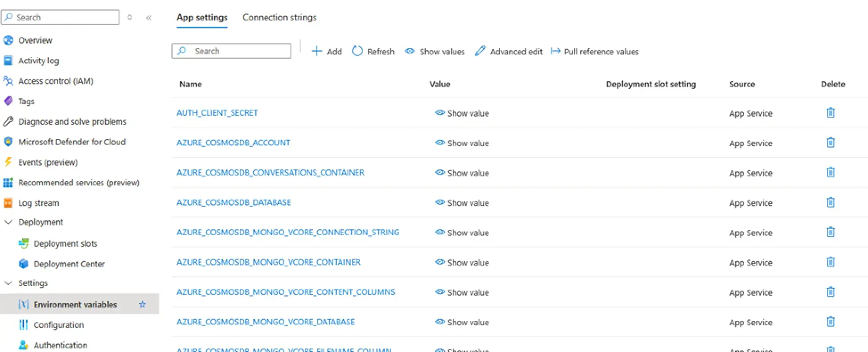Show value for AUTH_CLIENT_SECRET

tap(462, 113)
